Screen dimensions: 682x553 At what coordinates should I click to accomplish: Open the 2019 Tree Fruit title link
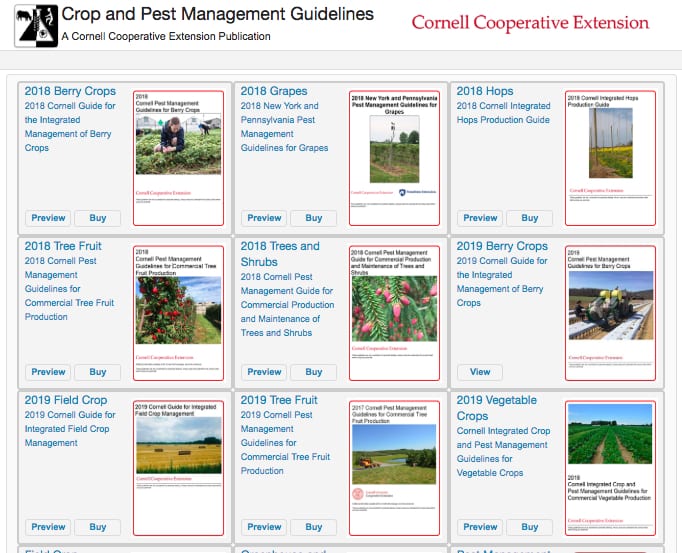point(279,400)
